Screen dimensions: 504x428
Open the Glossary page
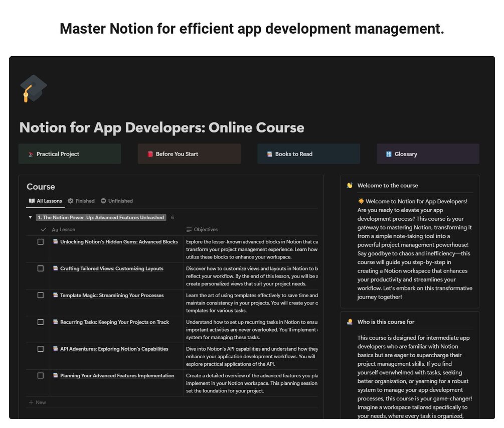click(x=428, y=154)
